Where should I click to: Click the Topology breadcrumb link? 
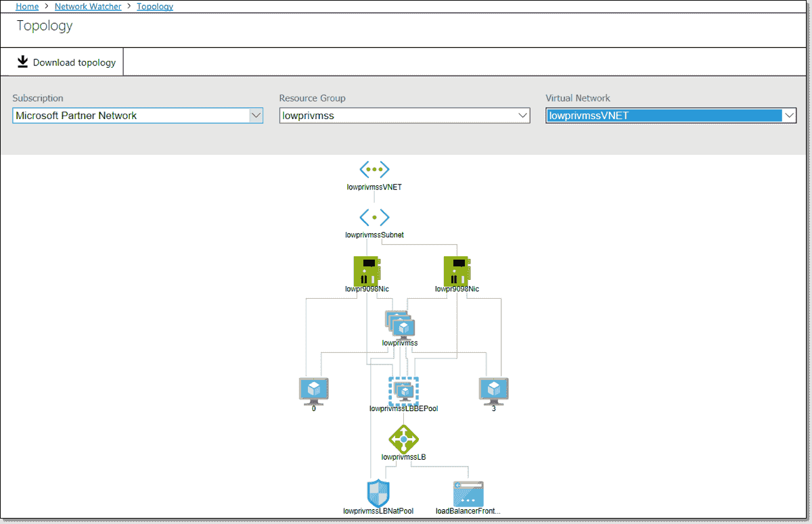(155, 6)
